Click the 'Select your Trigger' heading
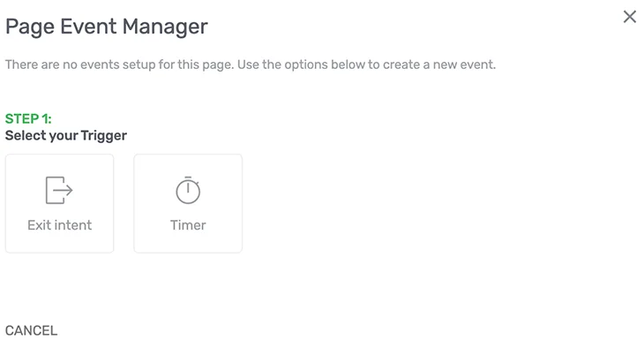644x363 pixels. coord(65,136)
